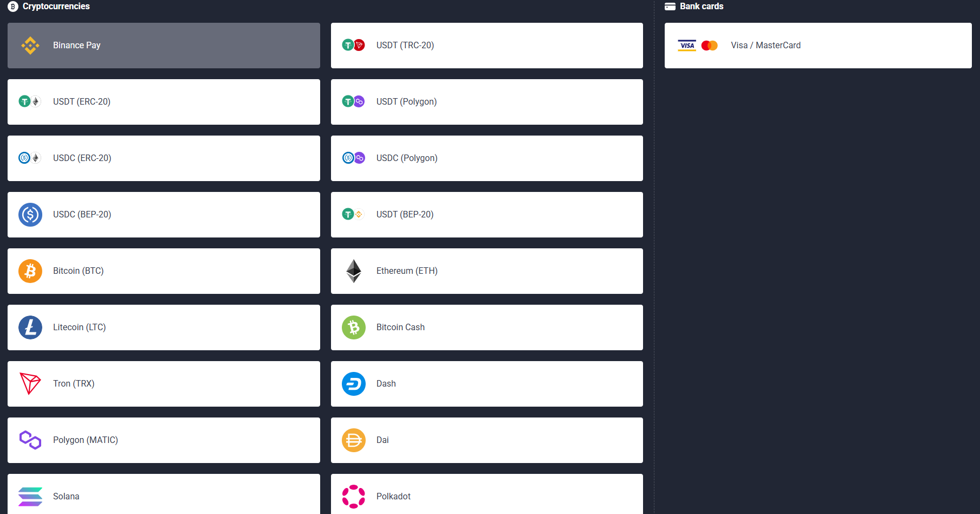Choose USDC (Polygon) payment option
980x514 pixels.
[486, 158]
